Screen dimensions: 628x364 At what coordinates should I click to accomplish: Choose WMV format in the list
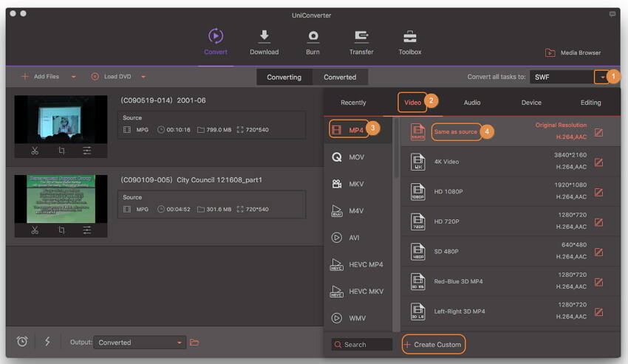[x=358, y=318]
